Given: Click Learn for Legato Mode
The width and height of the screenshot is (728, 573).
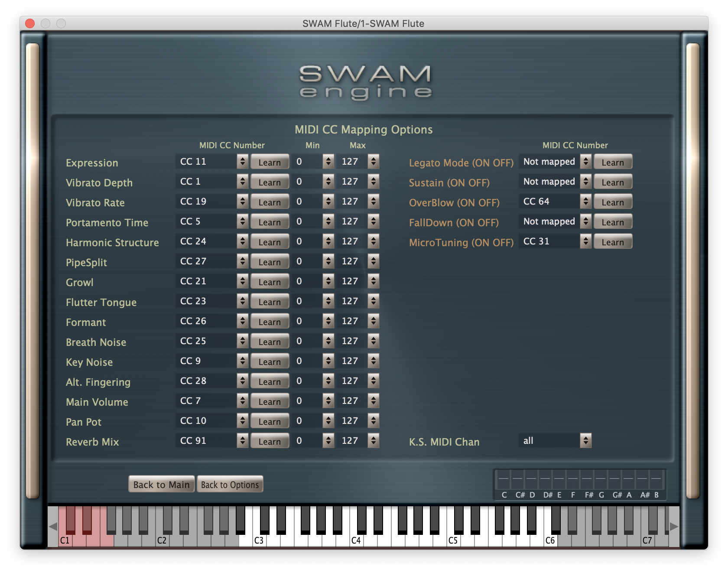Looking at the screenshot, I should 613,162.
